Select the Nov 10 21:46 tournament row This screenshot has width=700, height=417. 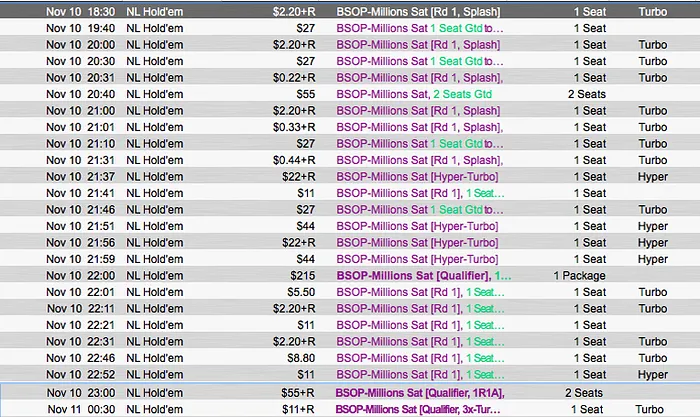coord(350,210)
